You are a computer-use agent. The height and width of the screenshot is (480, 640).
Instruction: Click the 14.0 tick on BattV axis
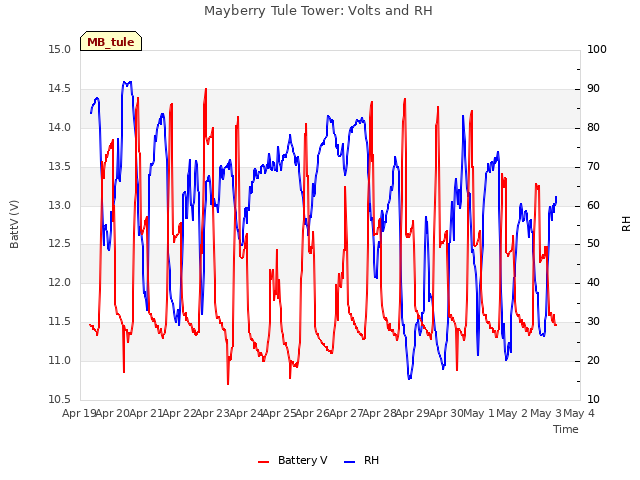coord(59,128)
